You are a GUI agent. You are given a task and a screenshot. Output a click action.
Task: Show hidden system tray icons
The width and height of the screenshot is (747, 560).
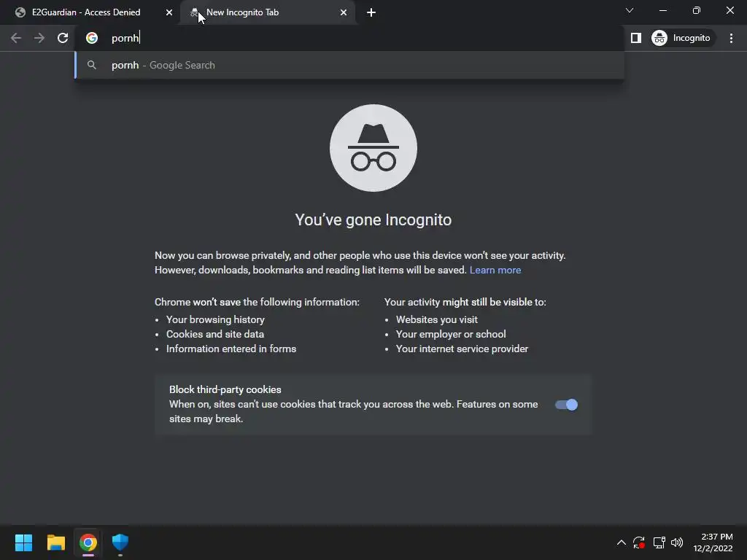coord(622,542)
